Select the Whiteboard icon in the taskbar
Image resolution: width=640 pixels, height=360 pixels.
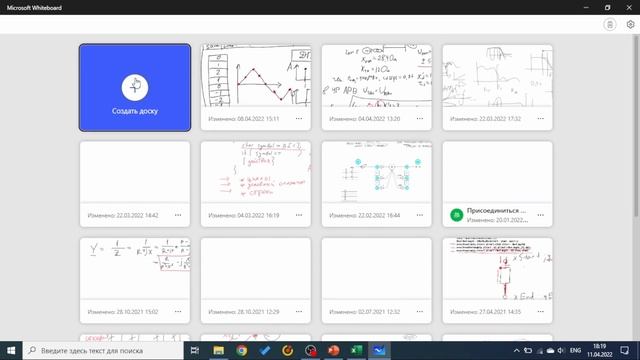(379, 351)
